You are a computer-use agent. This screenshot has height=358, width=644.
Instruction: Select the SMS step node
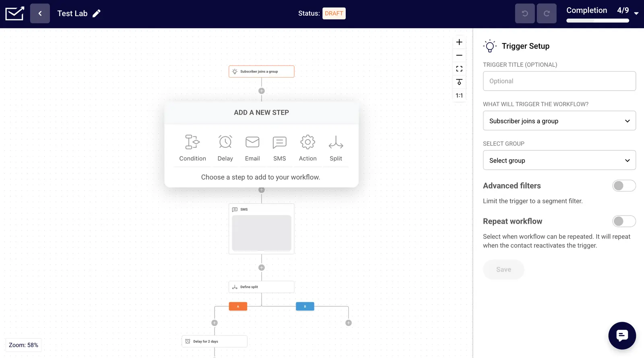[x=262, y=228]
